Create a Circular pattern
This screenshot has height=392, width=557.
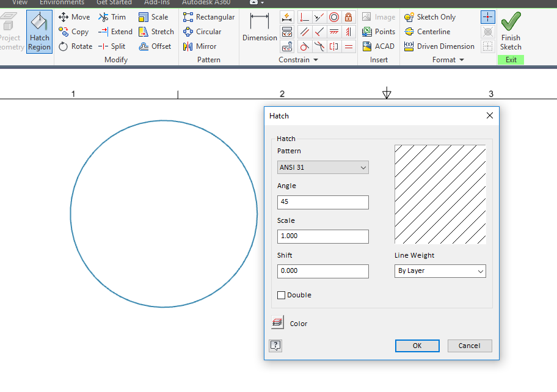[202, 32]
